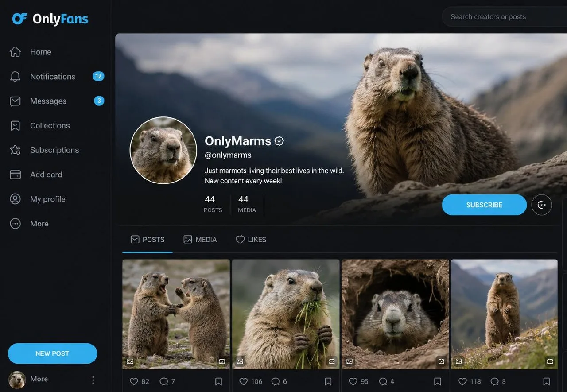This screenshot has height=392, width=567.
Task: Click corner icon on burrow marmot thumbnail
Action: pos(441,361)
